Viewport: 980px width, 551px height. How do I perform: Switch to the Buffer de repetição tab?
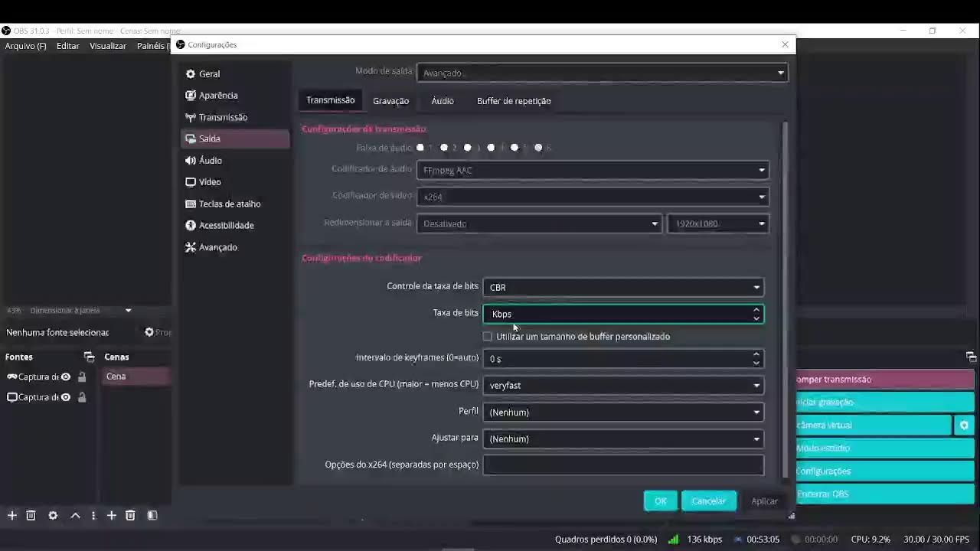tap(514, 101)
